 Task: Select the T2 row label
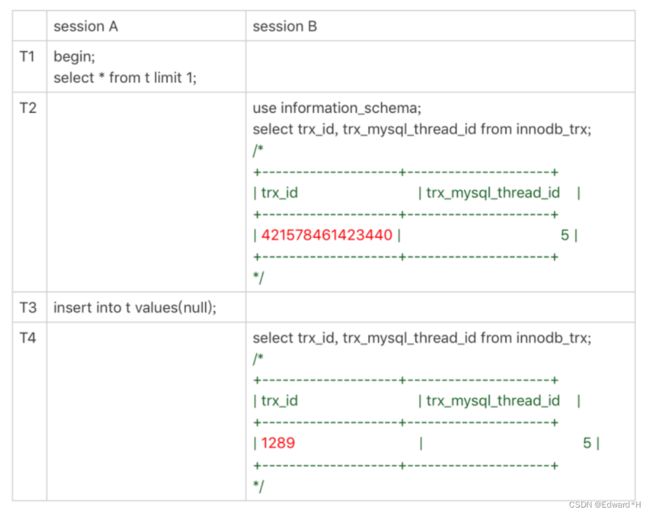[28, 108]
